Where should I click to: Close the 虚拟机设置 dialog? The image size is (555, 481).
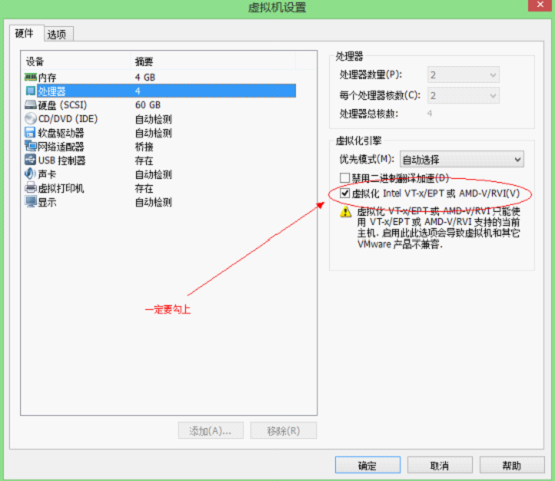click(540, 5)
